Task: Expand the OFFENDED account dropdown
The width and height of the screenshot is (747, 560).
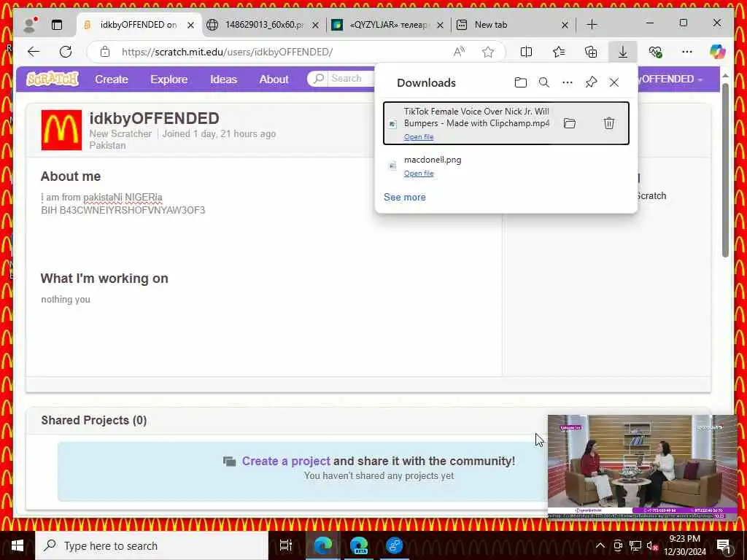Action: (x=672, y=79)
